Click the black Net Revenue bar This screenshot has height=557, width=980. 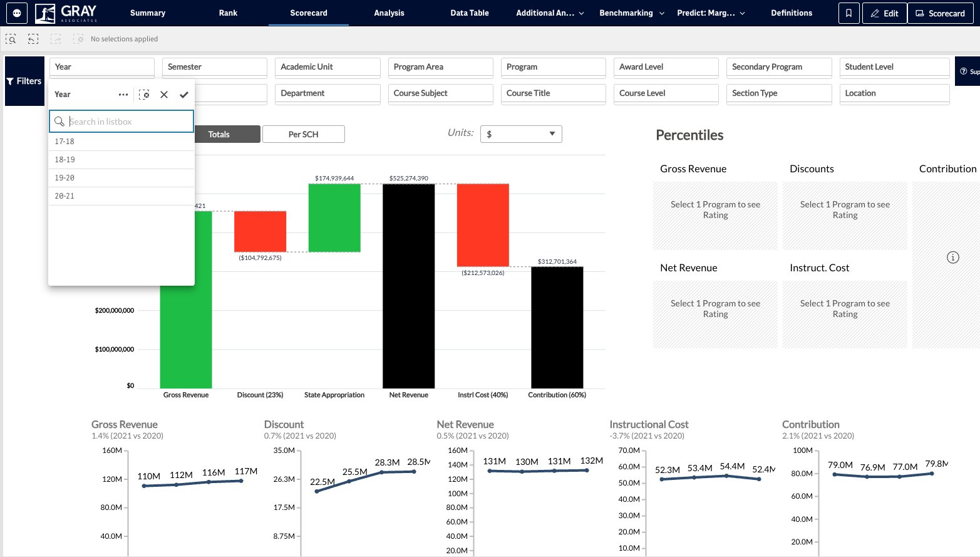pos(409,286)
